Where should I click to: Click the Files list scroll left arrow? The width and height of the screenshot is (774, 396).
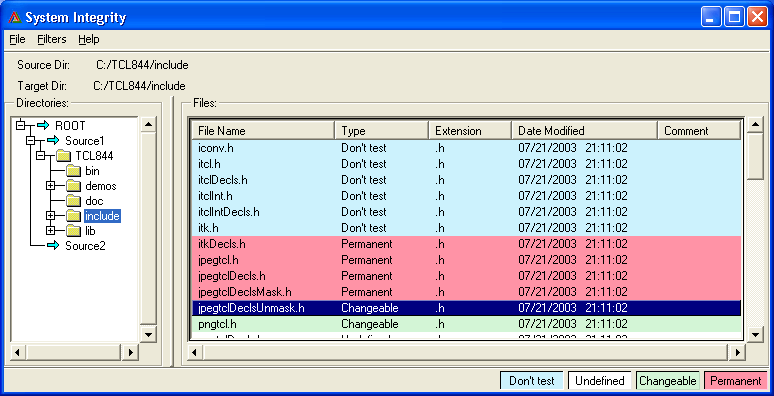194,352
